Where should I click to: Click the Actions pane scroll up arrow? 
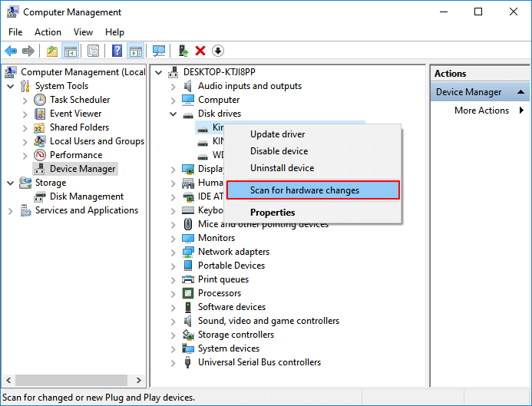click(x=522, y=92)
